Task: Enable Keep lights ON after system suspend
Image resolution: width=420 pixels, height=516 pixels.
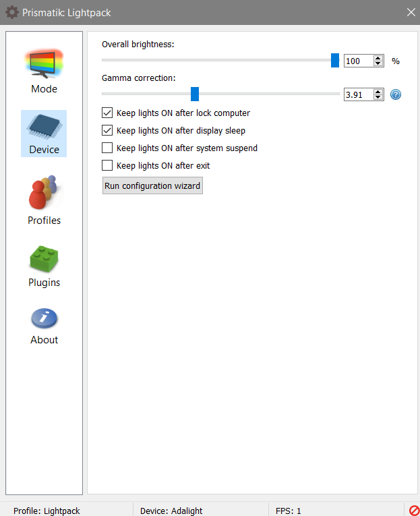Action: point(107,148)
